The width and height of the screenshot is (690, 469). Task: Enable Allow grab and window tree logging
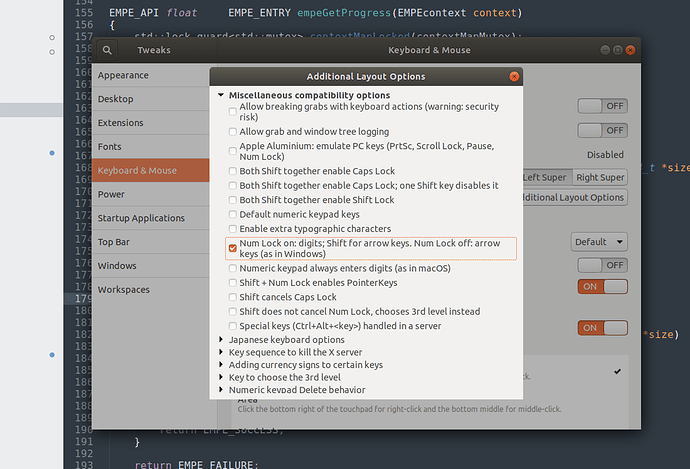point(233,132)
